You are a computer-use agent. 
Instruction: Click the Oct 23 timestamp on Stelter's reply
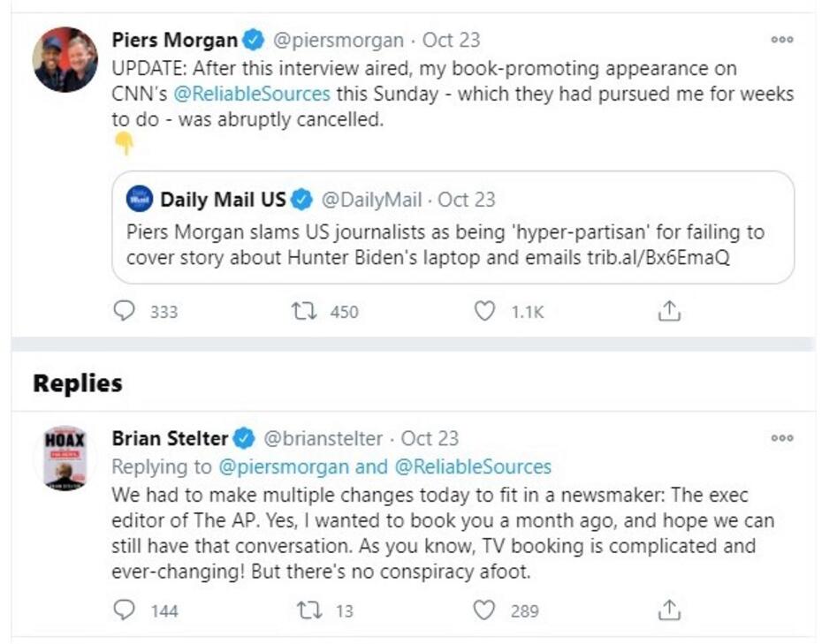coord(430,438)
